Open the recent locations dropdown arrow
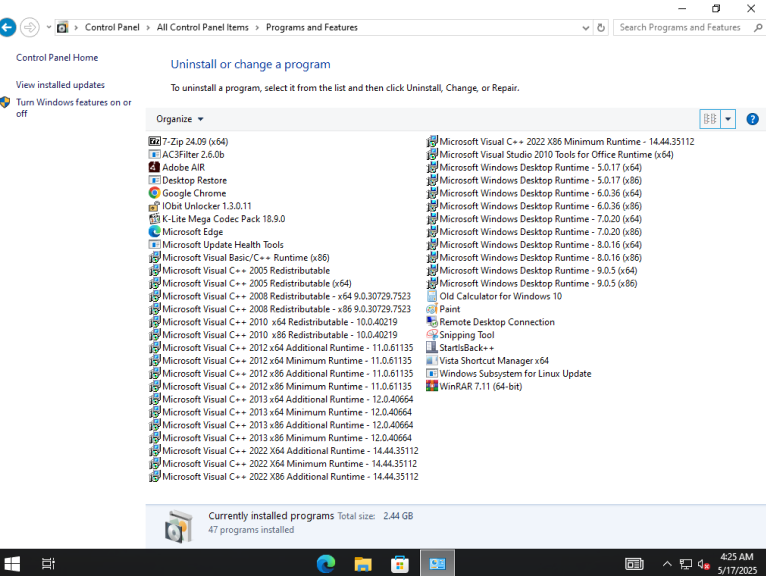 coord(48,27)
